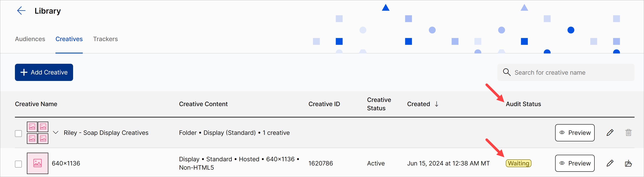644x177 pixels.
Task: Expand the Riley folder with the chevron
Action: coord(56,133)
